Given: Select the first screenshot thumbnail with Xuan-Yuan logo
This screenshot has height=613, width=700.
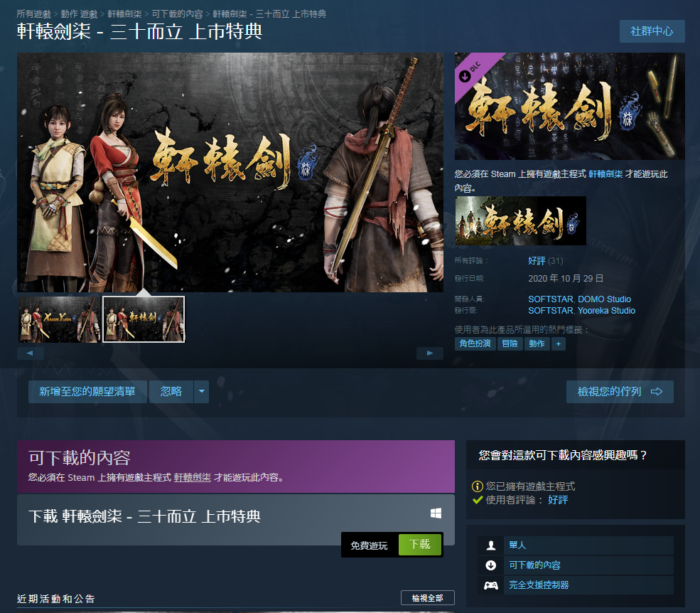Looking at the screenshot, I should pyautogui.click(x=59, y=319).
